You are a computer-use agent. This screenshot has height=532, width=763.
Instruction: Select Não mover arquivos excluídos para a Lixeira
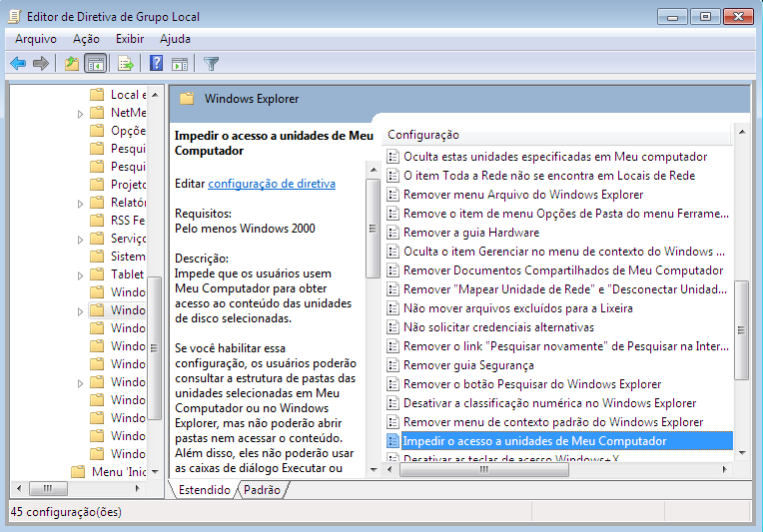518,308
